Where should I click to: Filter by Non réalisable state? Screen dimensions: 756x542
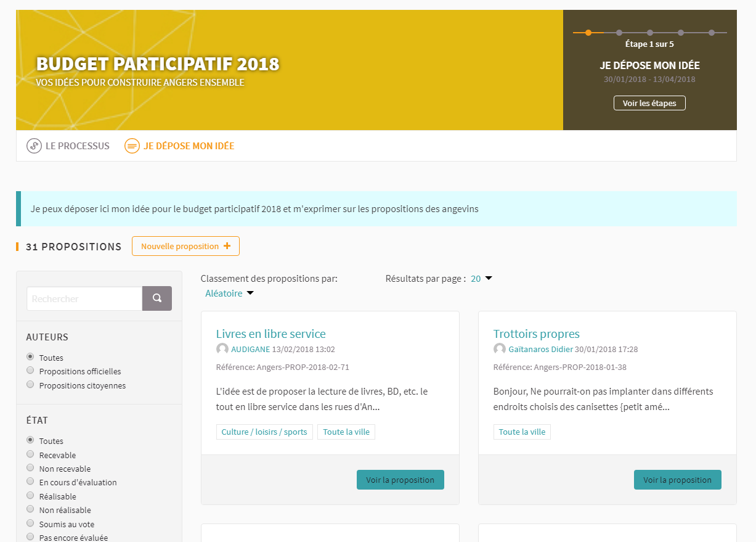tap(30, 509)
